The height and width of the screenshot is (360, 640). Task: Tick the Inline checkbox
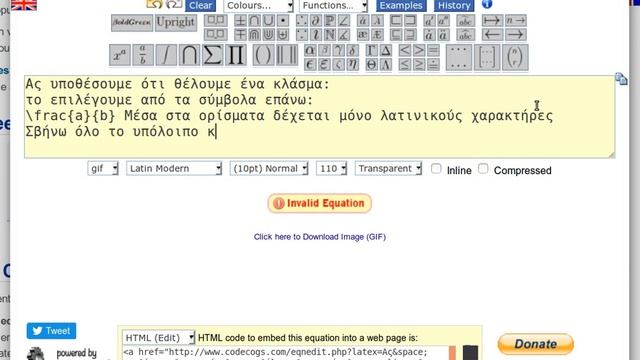click(x=436, y=169)
